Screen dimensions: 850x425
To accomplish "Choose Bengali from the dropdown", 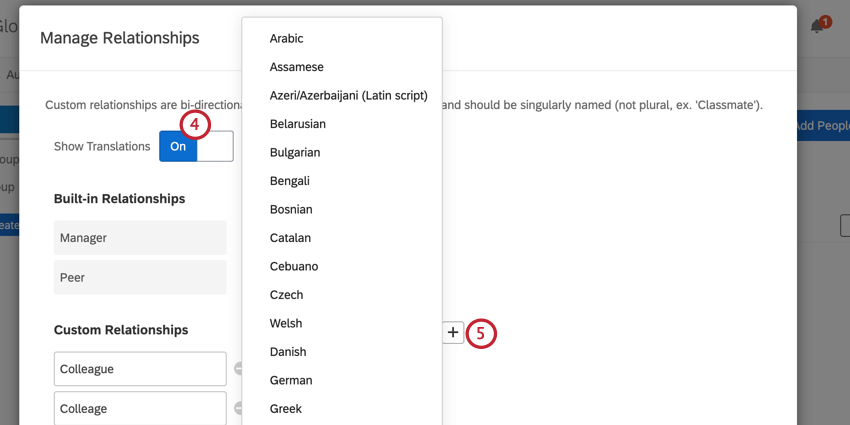I will click(290, 181).
